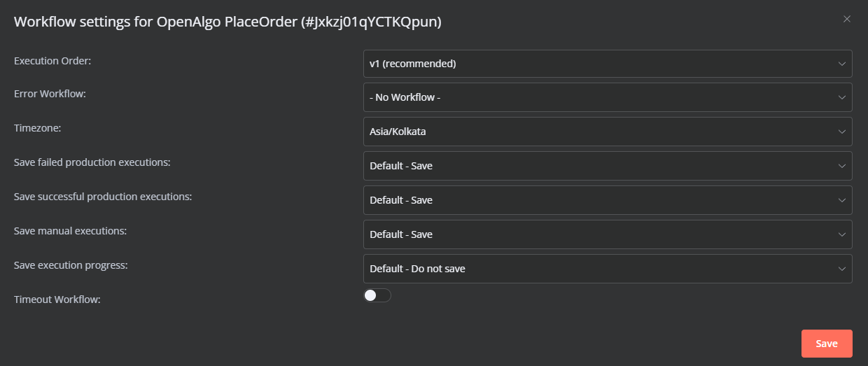Viewport: 868px width, 366px height.
Task: Enable the Timeout Workflow switch
Action: click(377, 295)
